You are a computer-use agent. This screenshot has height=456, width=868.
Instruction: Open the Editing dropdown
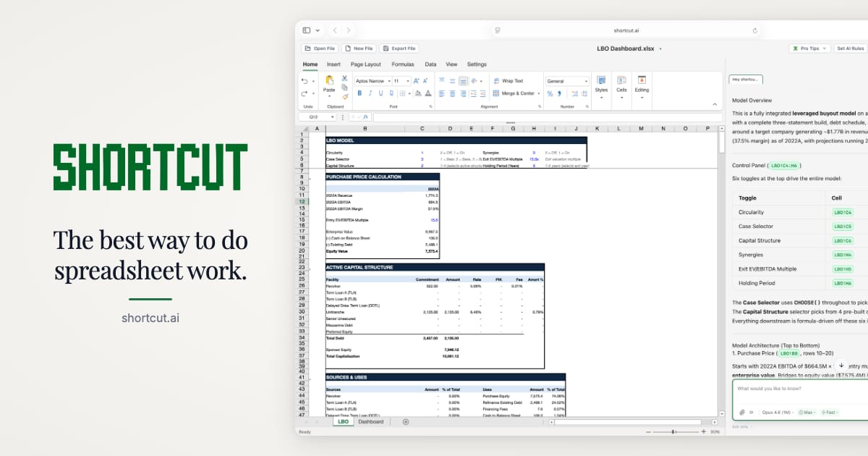[x=642, y=86]
